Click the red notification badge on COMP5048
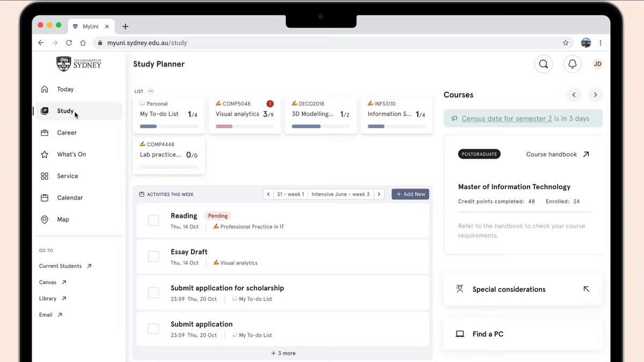This screenshot has height=362, width=644. point(270,104)
